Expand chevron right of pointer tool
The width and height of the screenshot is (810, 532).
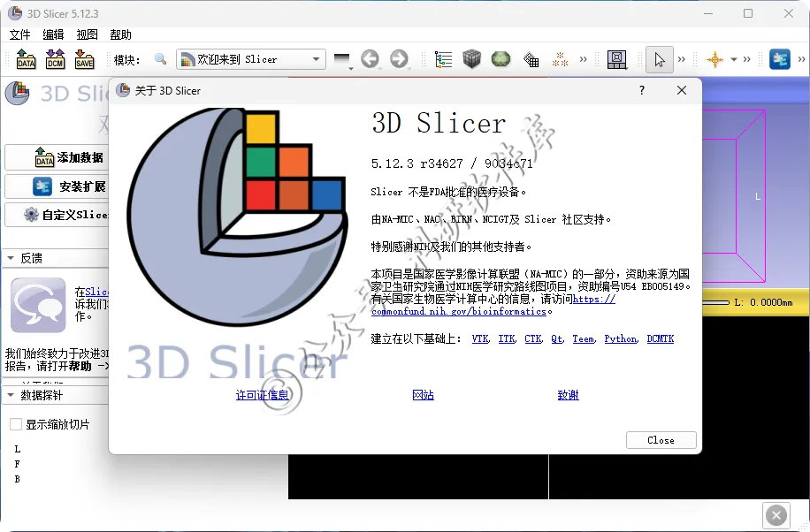pyautogui.click(x=682, y=59)
